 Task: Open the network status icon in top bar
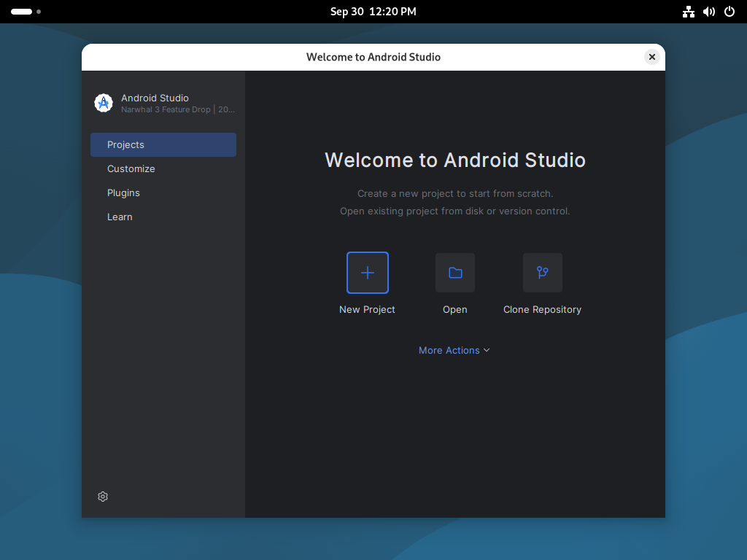(688, 12)
